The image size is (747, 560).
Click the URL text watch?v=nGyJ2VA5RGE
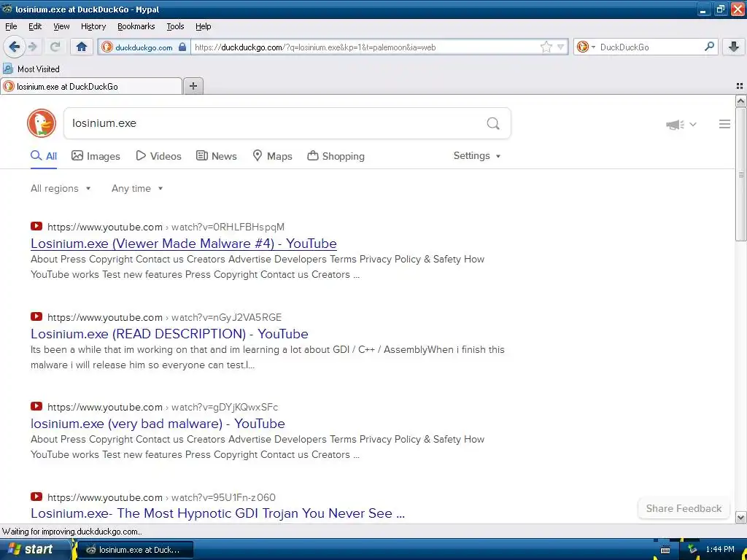[226, 318]
